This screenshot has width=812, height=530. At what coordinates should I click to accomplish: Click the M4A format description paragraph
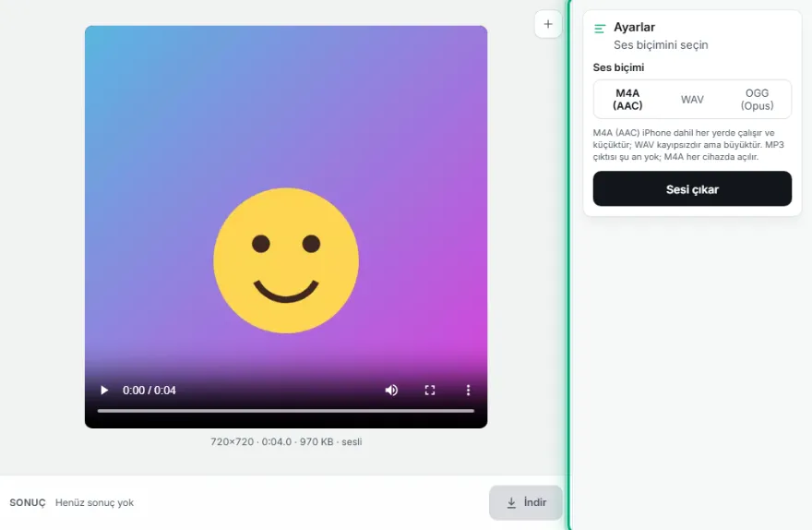[x=688, y=145]
